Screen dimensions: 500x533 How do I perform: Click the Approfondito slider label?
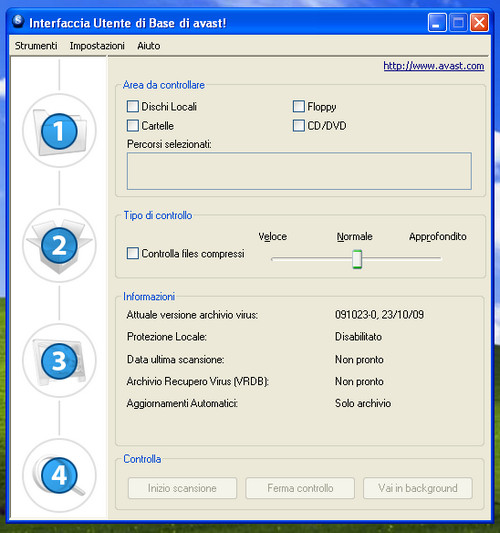437,236
